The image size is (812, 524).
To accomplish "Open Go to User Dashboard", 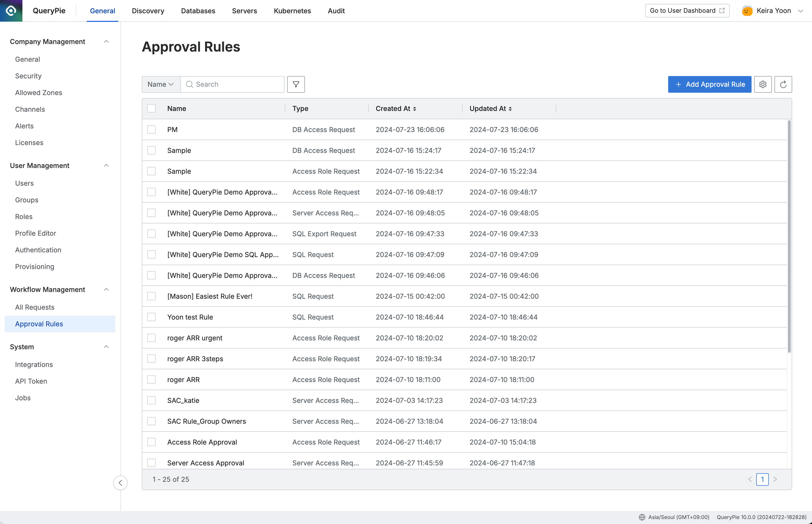I will pyautogui.click(x=687, y=11).
